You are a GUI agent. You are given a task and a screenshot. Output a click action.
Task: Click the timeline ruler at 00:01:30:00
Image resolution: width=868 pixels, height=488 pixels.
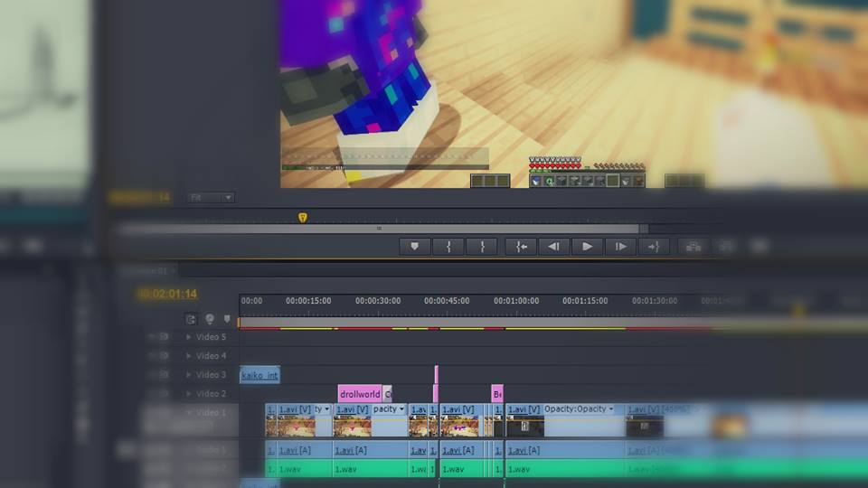tap(655, 301)
